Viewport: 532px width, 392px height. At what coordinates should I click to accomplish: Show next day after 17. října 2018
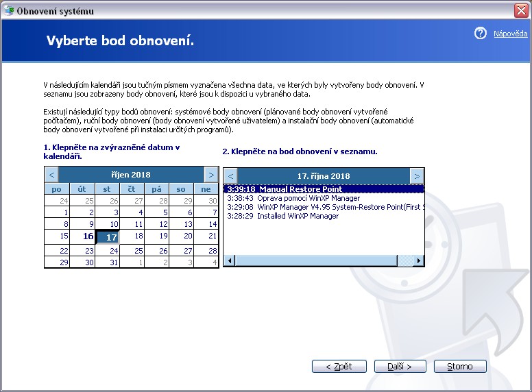click(x=417, y=176)
